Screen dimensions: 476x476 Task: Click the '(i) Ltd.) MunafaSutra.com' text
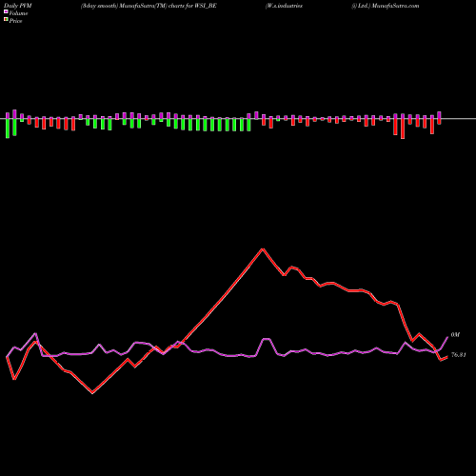386,6
